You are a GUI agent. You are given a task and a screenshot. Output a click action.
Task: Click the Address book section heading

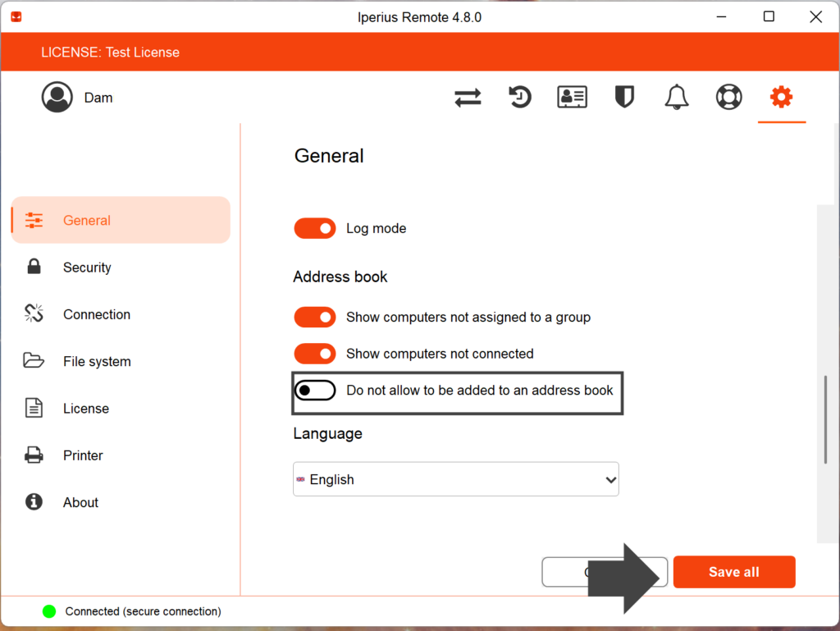(x=340, y=277)
